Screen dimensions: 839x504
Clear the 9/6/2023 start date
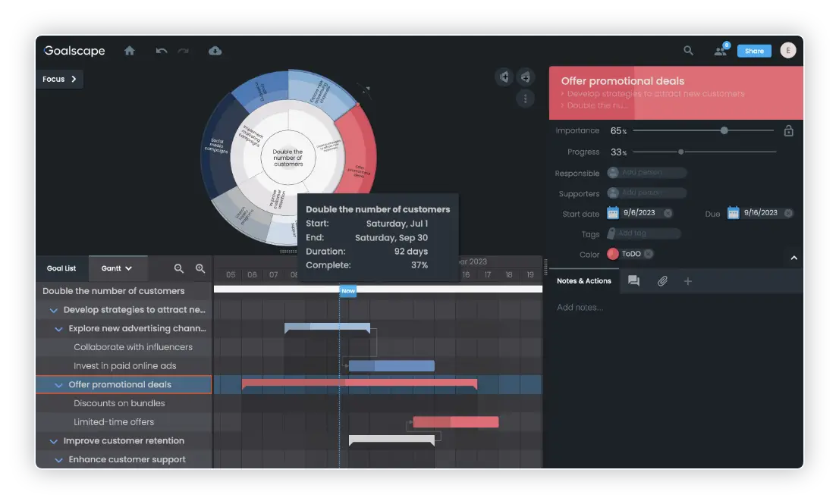[668, 213]
